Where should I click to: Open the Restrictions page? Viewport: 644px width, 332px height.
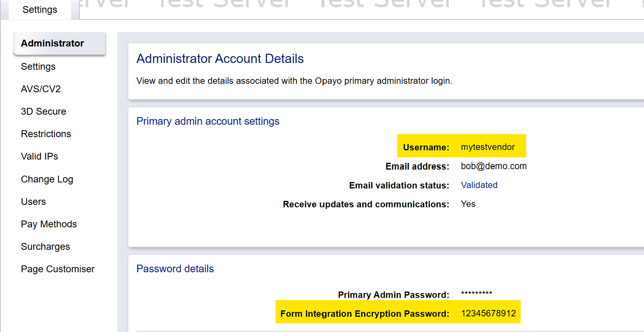(46, 134)
